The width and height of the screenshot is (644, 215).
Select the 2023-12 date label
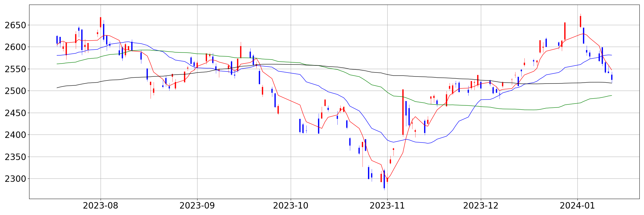coord(481,206)
